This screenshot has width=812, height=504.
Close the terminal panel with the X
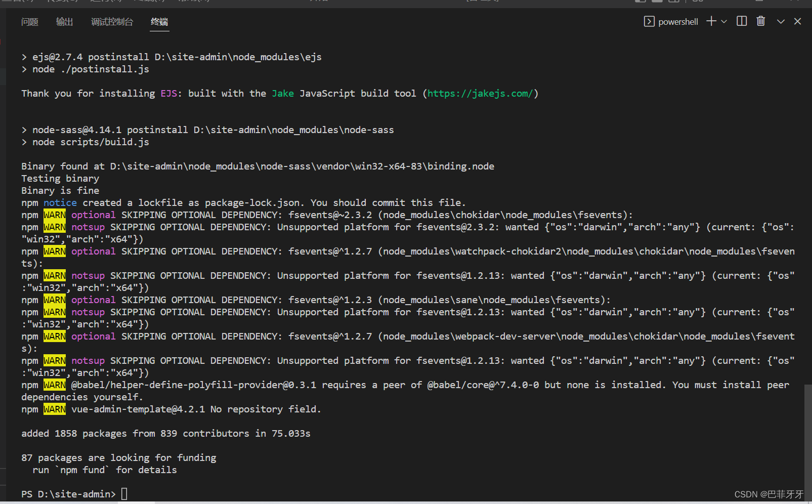click(x=797, y=21)
